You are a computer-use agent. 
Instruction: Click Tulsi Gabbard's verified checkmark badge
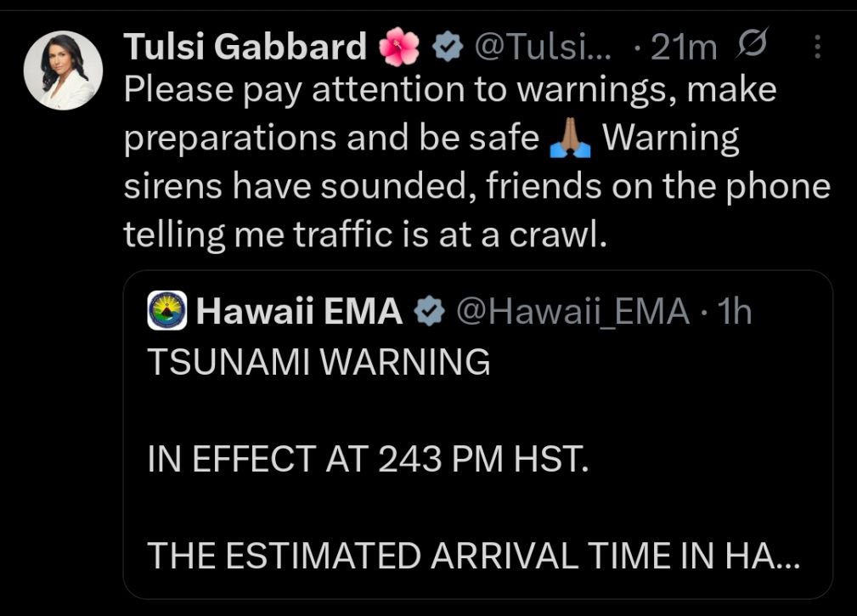tap(448, 47)
